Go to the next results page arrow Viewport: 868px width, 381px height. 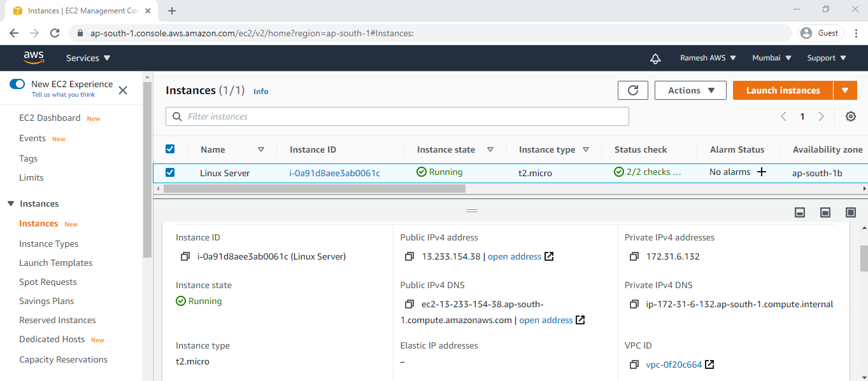pos(822,116)
